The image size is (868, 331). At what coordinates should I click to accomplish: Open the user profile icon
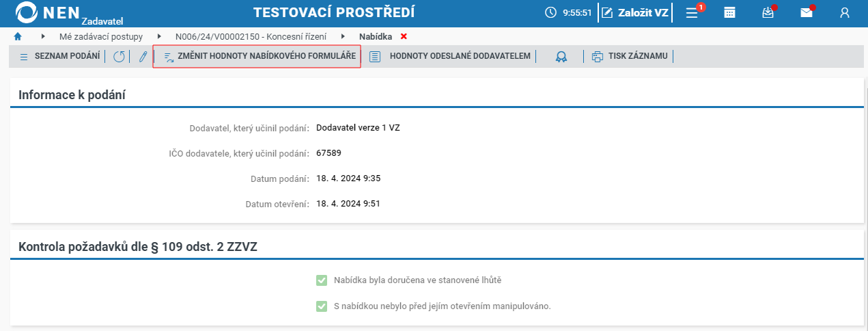tap(845, 13)
